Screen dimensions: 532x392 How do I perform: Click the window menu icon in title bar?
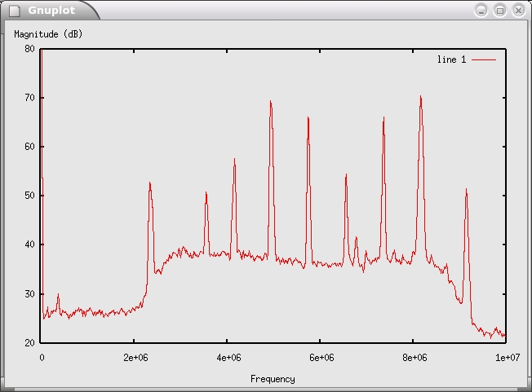pyautogui.click(x=14, y=11)
